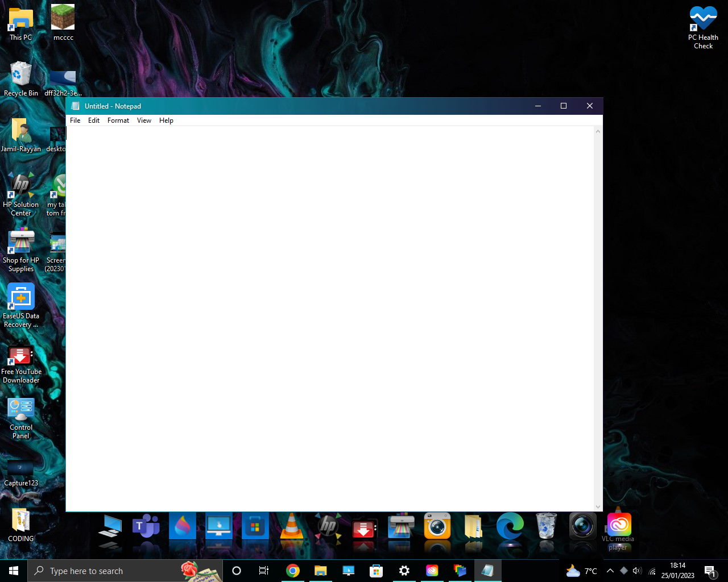The height and width of the screenshot is (582, 728).
Task: Select the HP Solution Center shortcut
Action: point(21,195)
